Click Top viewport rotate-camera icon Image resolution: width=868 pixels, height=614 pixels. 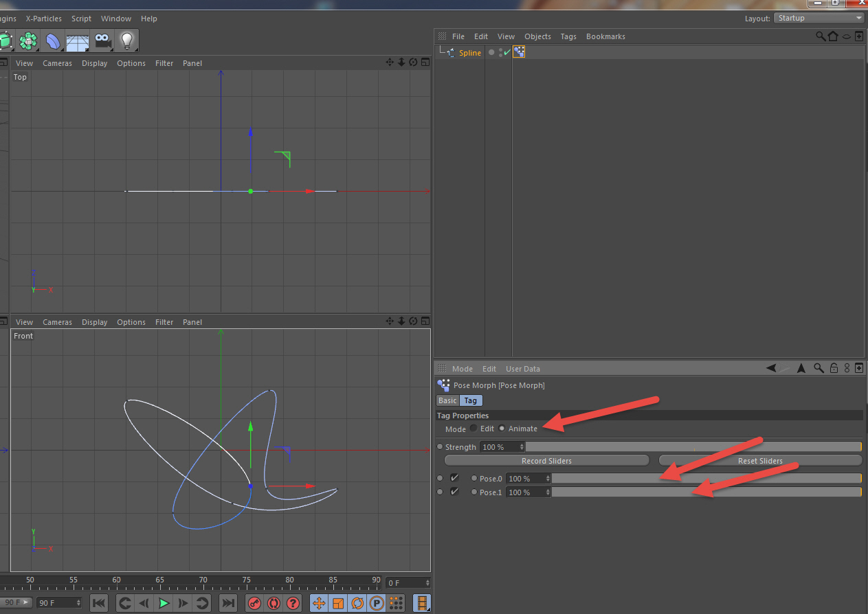click(413, 62)
